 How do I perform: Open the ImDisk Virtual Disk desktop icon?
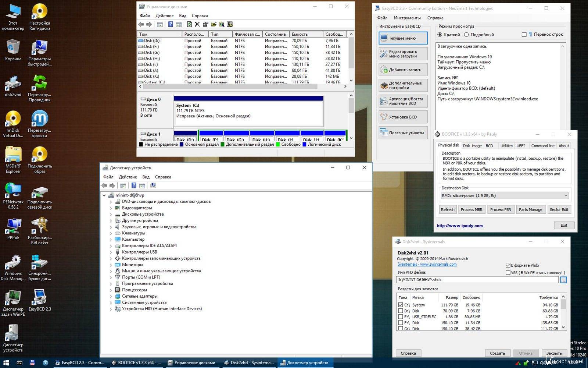(13, 120)
